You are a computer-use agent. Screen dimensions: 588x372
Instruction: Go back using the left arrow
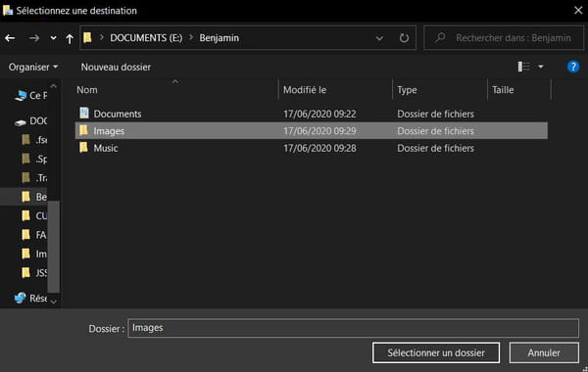(x=10, y=38)
